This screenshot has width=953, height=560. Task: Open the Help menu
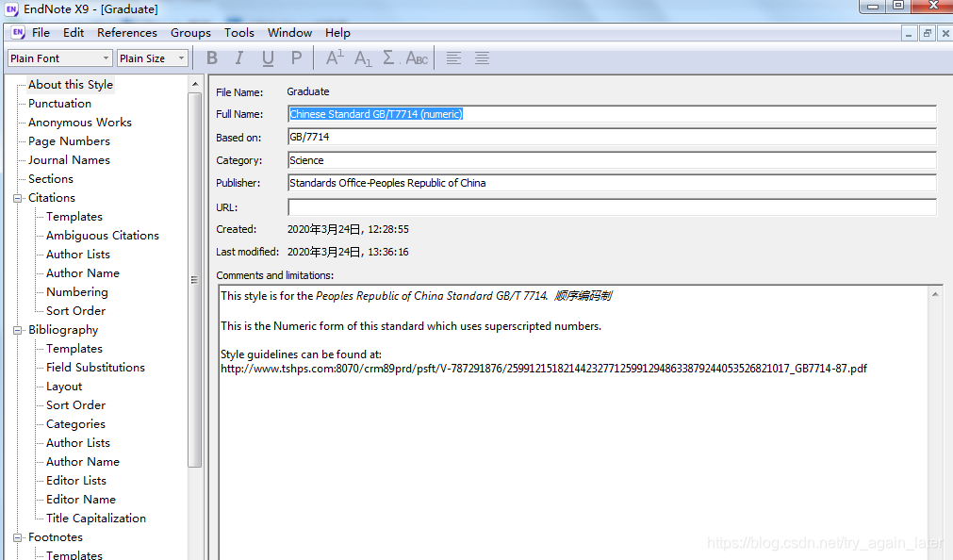[x=337, y=32]
